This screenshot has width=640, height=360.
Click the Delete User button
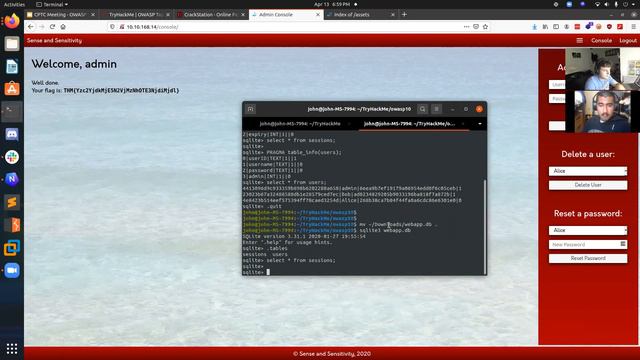point(588,185)
